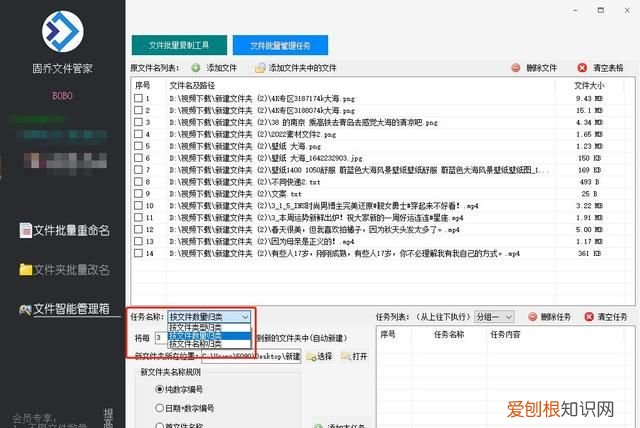Click file size 5.00 MB cell
Screen dimensions: 640x428
[589, 229]
